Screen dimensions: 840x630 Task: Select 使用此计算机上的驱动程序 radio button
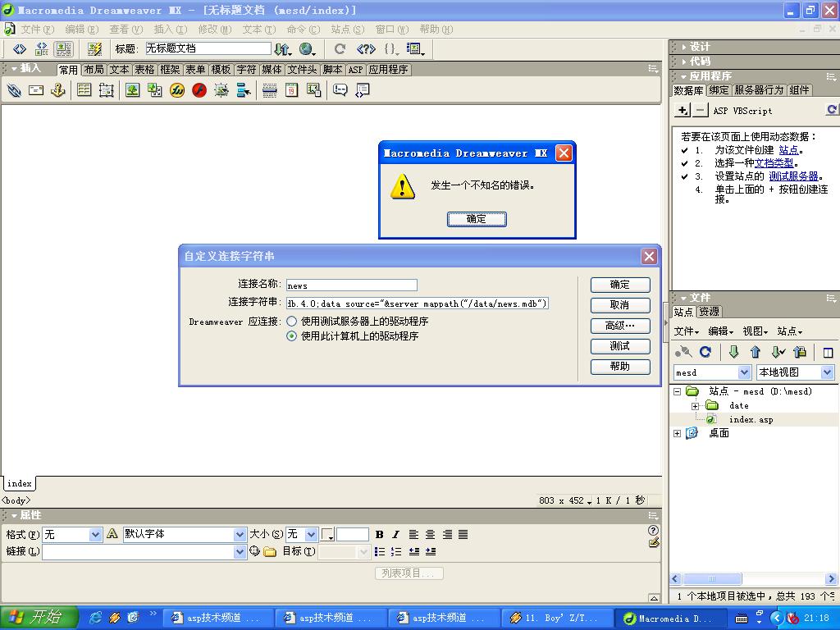pyautogui.click(x=291, y=336)
